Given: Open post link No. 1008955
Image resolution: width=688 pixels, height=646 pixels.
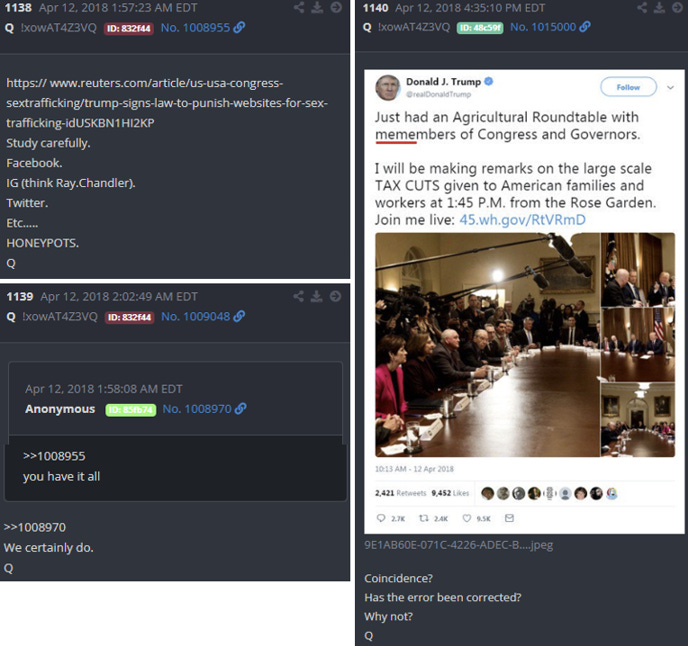Looking at the screenshot, I should [x=203, y=28].
